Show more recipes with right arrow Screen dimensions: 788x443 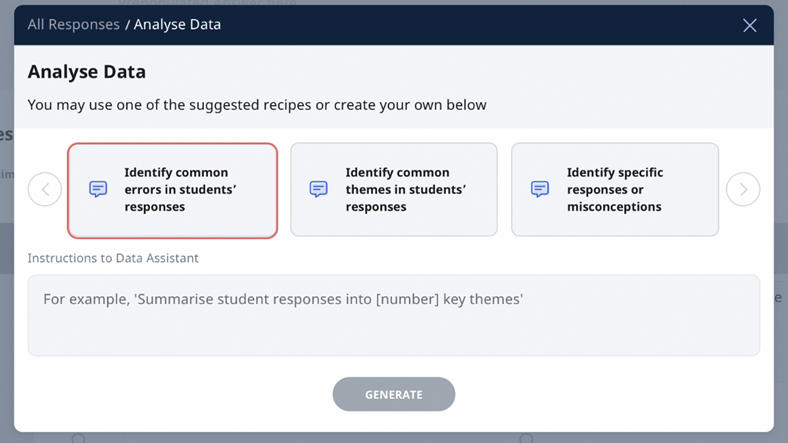point(743,189)
